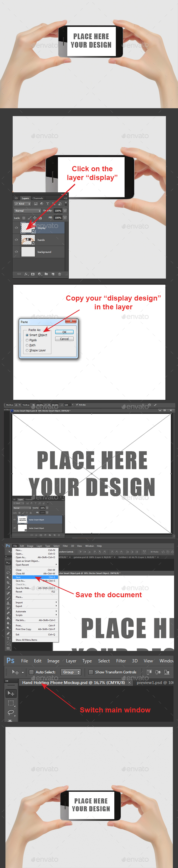Screen dimensions: 178x868
Task: Select Smart Object in the Paste dialog
Action: 37,335
